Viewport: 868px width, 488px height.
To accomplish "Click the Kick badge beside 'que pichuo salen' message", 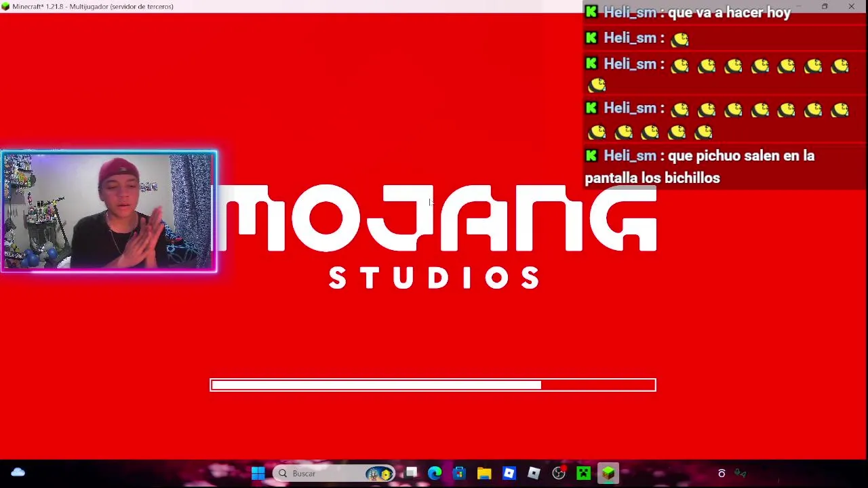I will 591,155.
